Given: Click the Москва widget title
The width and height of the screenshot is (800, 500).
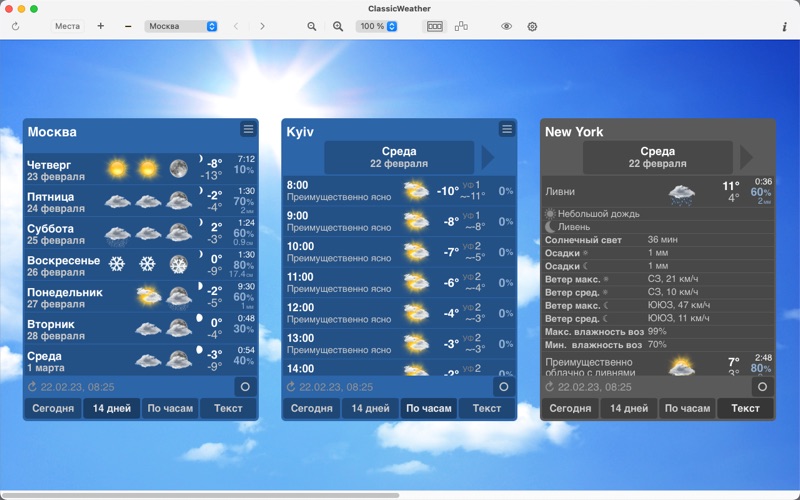Looking at the screenshot, I should (52, 132).
